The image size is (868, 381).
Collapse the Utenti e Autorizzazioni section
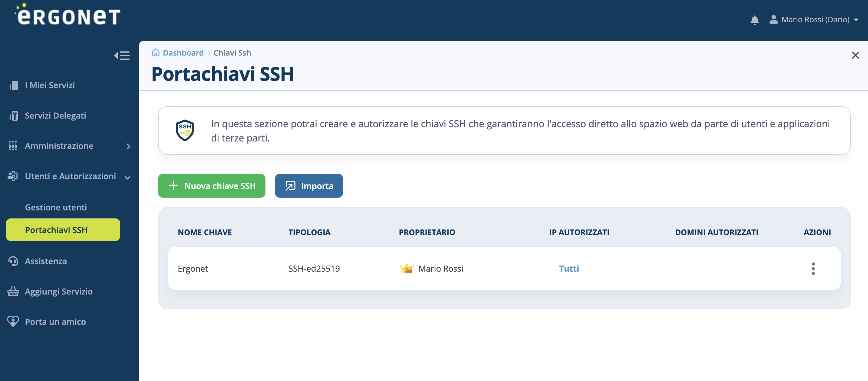(x=127, y=177)
